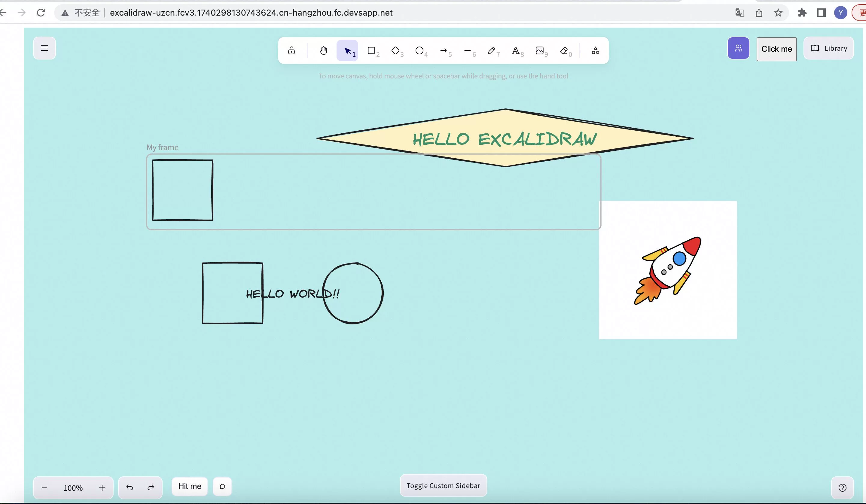The image size is (866, 504).
Task: Open the hamburger main menu
Action: [44, 48]
